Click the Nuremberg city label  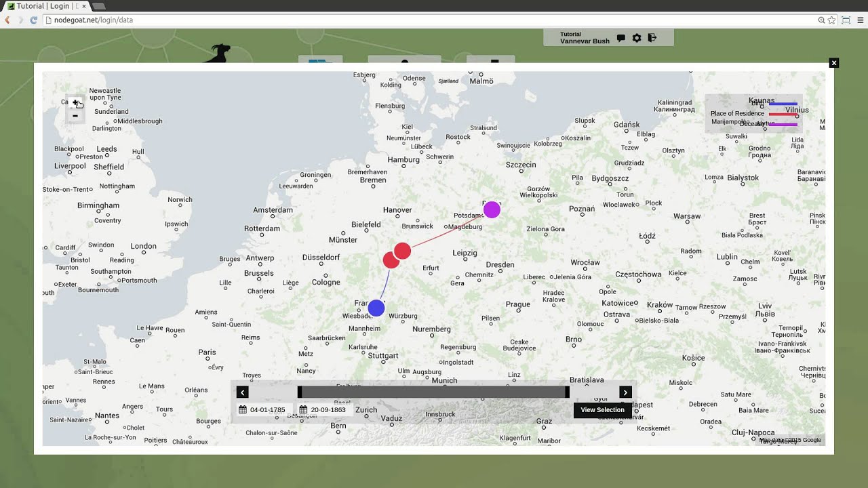click(431, 329)
